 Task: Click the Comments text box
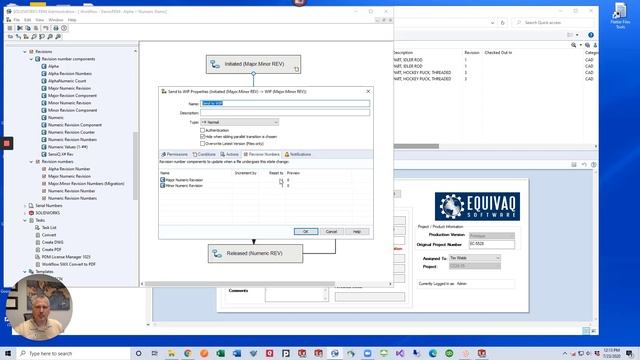(296, 294)
